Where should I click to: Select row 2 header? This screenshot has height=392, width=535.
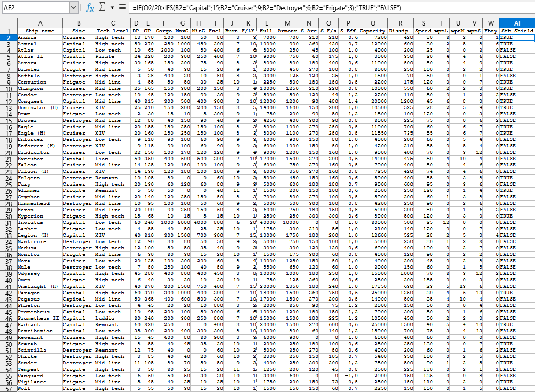point(9,37)
